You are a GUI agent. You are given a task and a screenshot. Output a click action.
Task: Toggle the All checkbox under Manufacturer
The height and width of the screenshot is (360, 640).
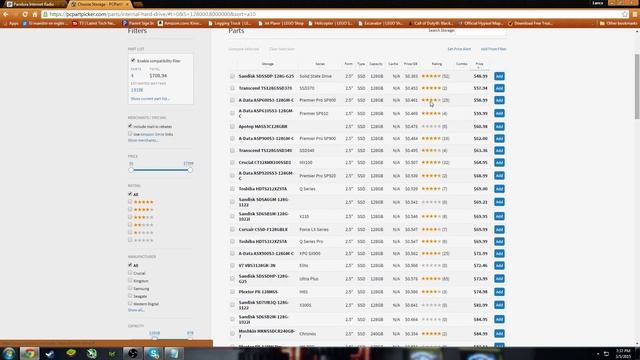[130, 265]
